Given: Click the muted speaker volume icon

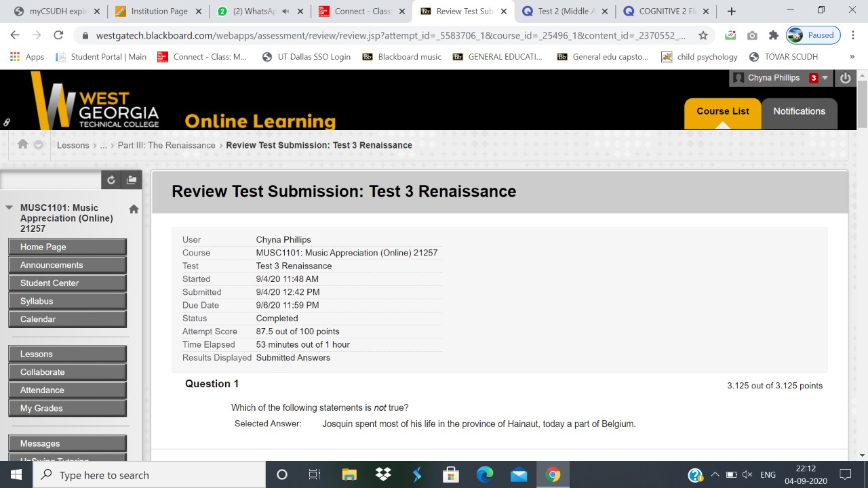Looking at the screenshot, I should pyautogui.click(x=747, y=475).
